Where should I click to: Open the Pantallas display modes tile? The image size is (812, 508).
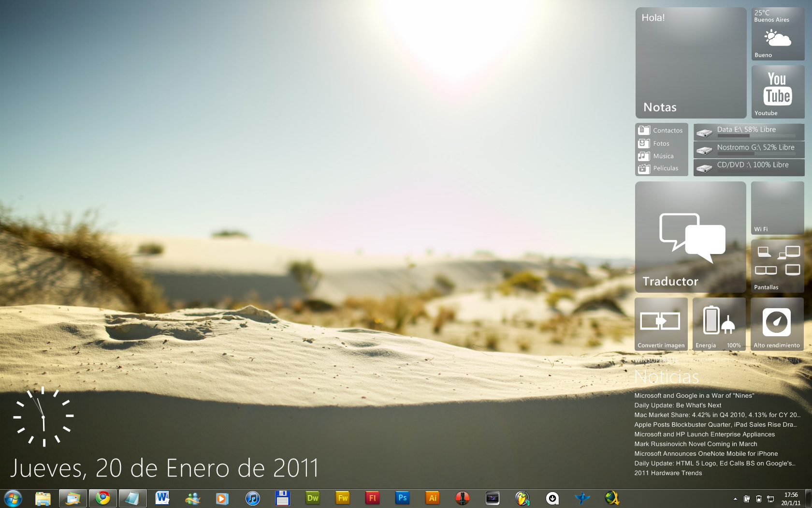click(x=778, y=266)
